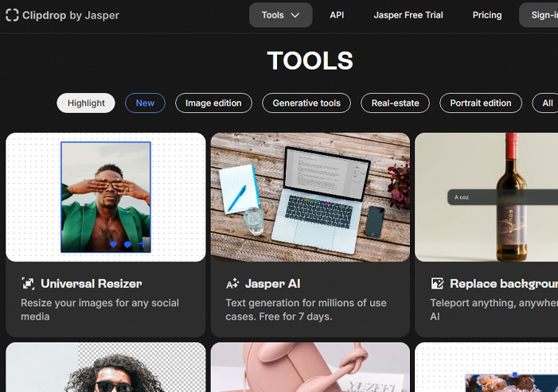Open the Universal Resizer tool title
The width and height of the screenshot is (558, 392).
tap(92, 284)
